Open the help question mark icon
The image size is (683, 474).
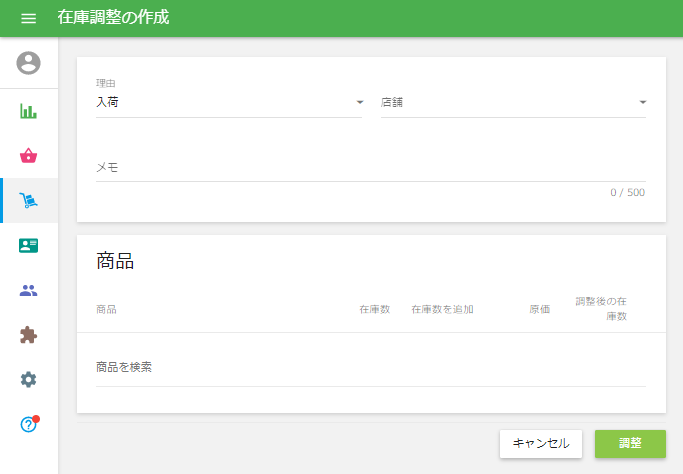point(29,424)
